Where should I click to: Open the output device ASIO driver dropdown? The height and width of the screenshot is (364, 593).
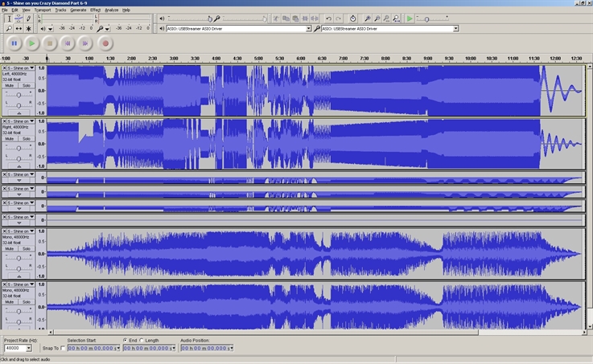[x=308, y=29]
